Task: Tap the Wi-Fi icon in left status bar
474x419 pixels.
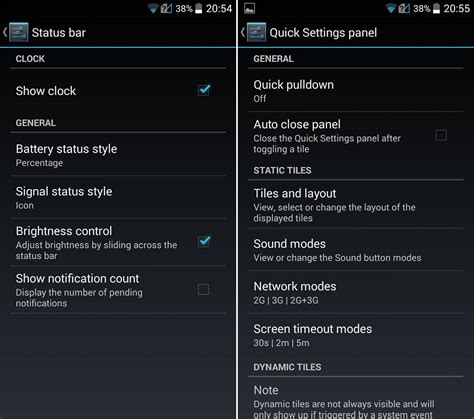Action: [153, 8]
